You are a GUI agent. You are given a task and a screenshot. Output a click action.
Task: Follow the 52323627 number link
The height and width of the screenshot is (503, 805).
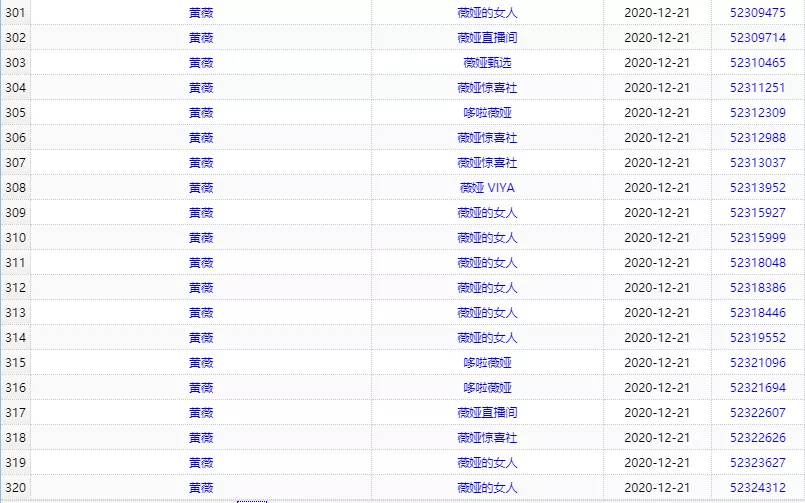[758, 462]
